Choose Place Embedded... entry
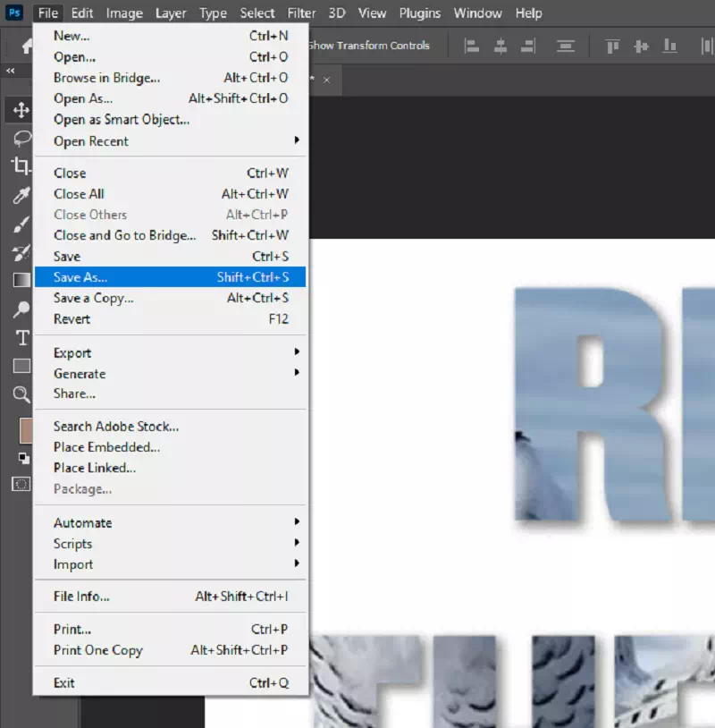 [x=171, y=447]
